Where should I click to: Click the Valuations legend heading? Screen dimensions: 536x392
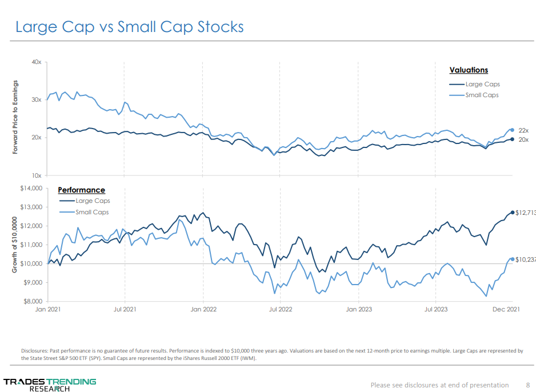[x=469, y=70]
